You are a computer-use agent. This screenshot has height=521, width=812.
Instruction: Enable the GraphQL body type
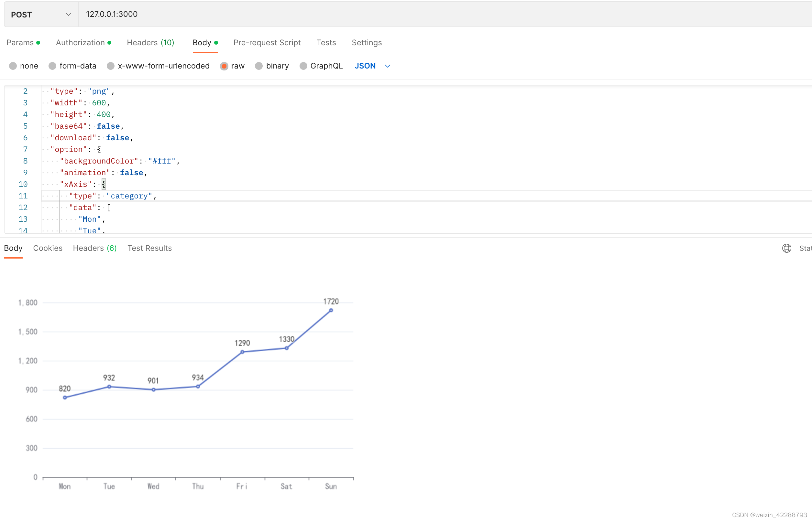pyautogui.click(x=321, y=66)
